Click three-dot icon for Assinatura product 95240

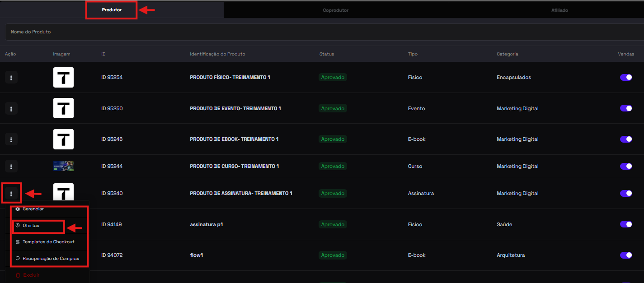point(11,194)
